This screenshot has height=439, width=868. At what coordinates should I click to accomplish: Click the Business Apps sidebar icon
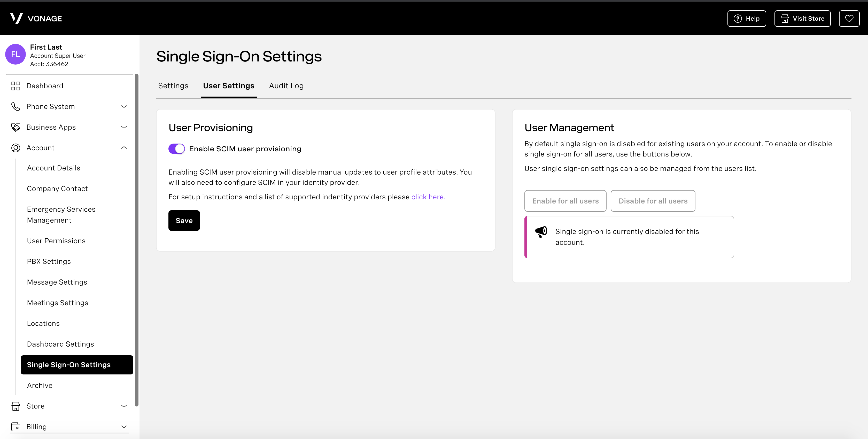[16, 127]
